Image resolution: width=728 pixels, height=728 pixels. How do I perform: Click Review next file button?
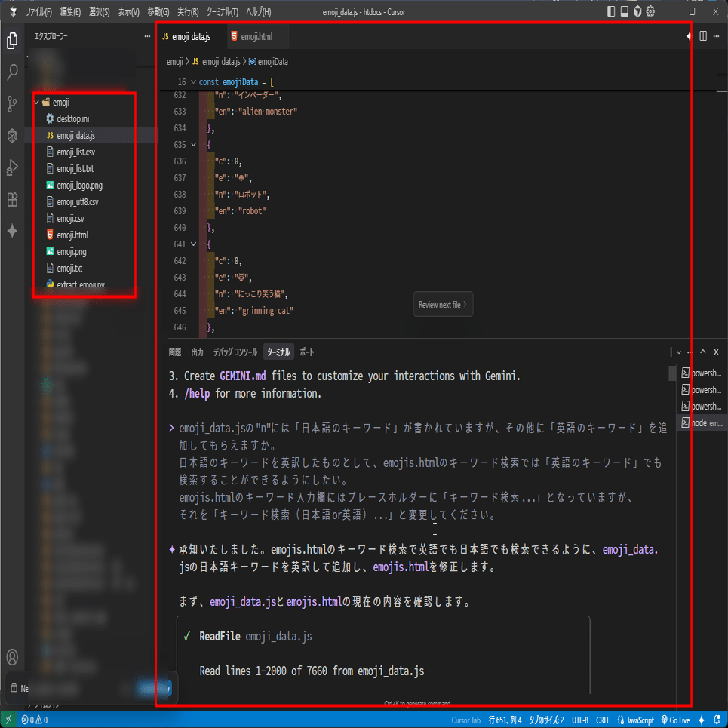[x=443, y=305]
